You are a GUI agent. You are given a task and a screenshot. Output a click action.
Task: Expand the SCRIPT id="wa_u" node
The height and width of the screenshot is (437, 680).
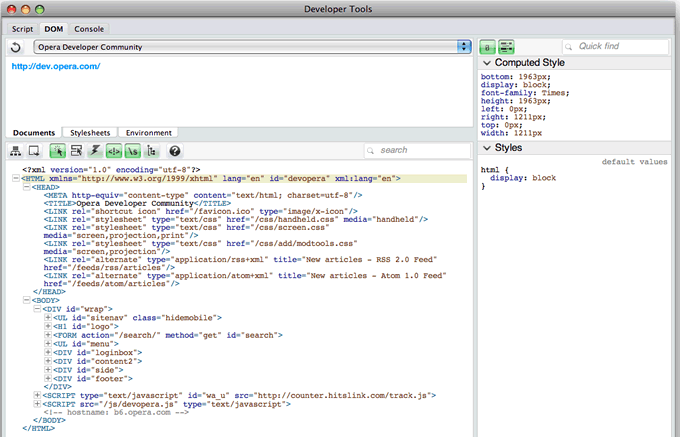(x=37, y=395)
